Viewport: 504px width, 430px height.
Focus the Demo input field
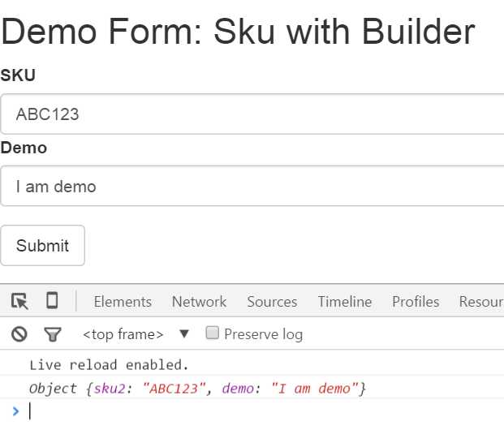[x=252, y=186]
